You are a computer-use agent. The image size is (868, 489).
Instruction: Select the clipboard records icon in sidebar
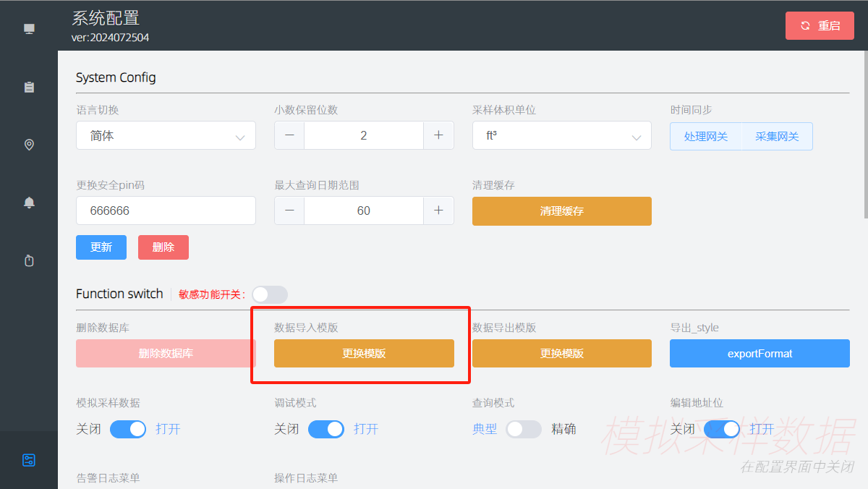click(x=29, y=87)
